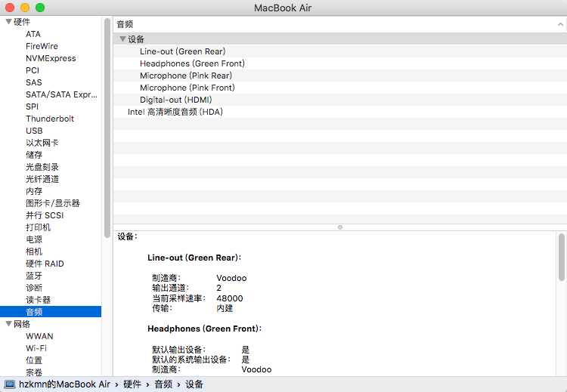
Task: Select 硬件 RAID in the sidebar
Action: tap(45, 264)
